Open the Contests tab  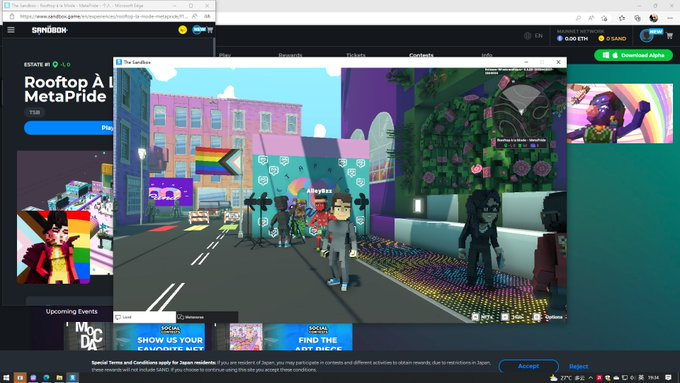[421, 55]
